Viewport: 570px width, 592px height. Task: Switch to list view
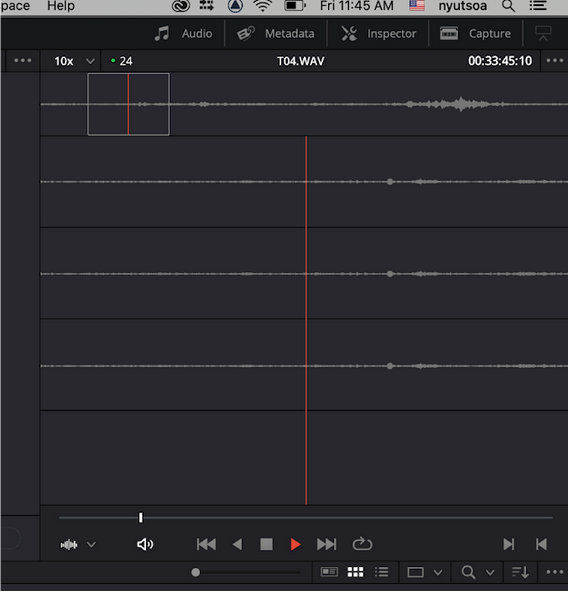coord(382,572)
